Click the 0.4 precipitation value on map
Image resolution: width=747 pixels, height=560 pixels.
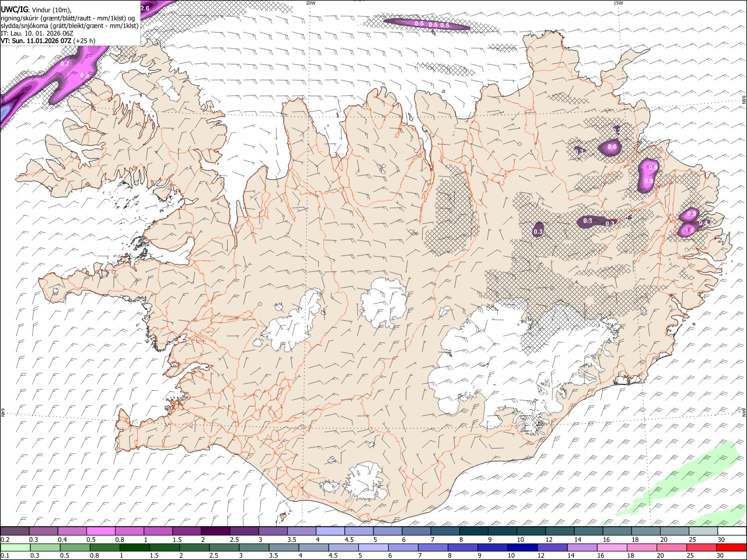[703, 223]
